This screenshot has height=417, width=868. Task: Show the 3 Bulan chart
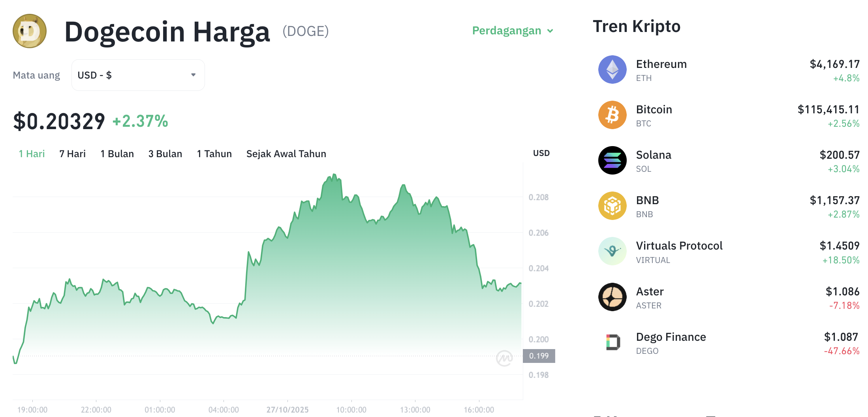(165, 154)
